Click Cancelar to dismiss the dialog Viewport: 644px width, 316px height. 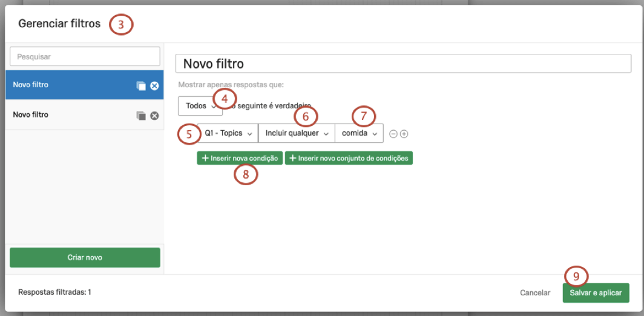(x=535, y=293)
